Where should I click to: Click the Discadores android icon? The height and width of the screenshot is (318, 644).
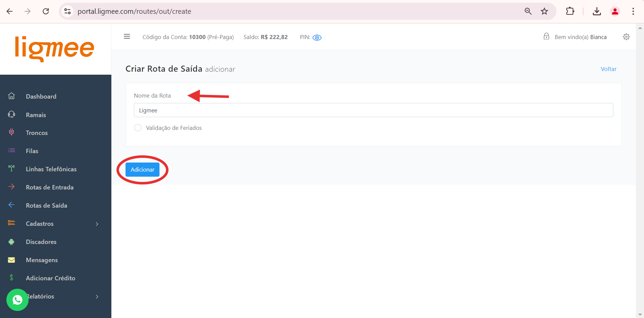[x=11, y=242]
